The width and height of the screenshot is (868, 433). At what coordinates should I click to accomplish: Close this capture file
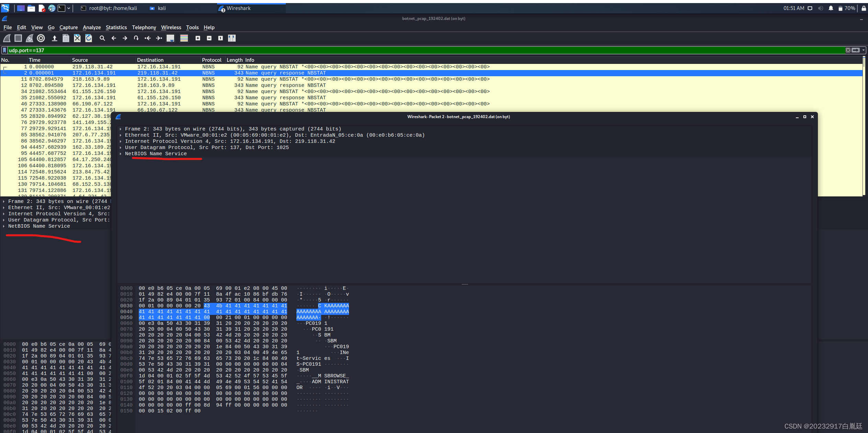[77, 38]
